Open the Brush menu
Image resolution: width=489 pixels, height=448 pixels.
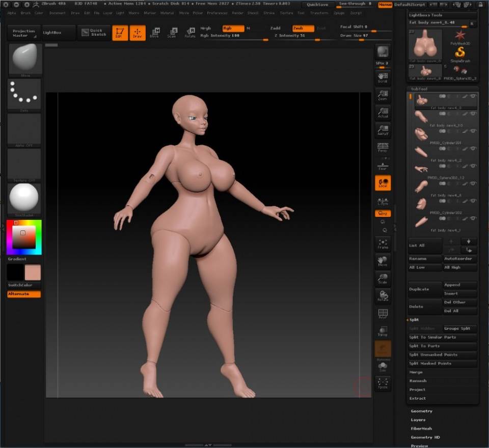point(25,13)
